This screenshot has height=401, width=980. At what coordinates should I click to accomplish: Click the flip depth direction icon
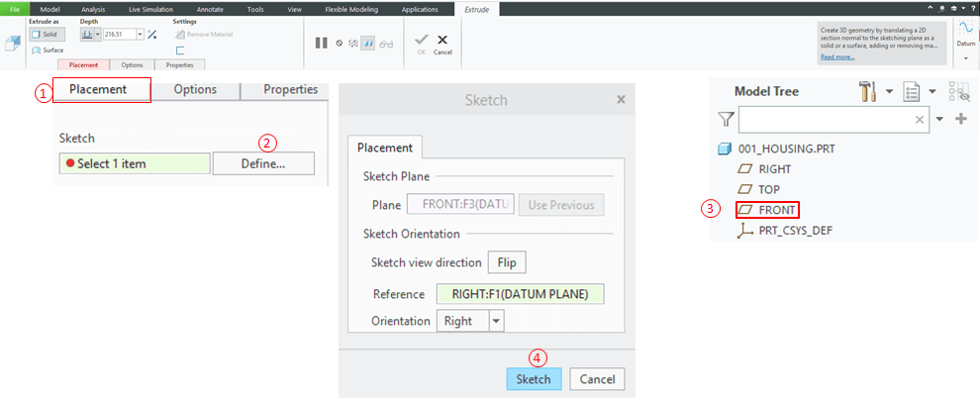pyautogui.click(x=151, y=35)
